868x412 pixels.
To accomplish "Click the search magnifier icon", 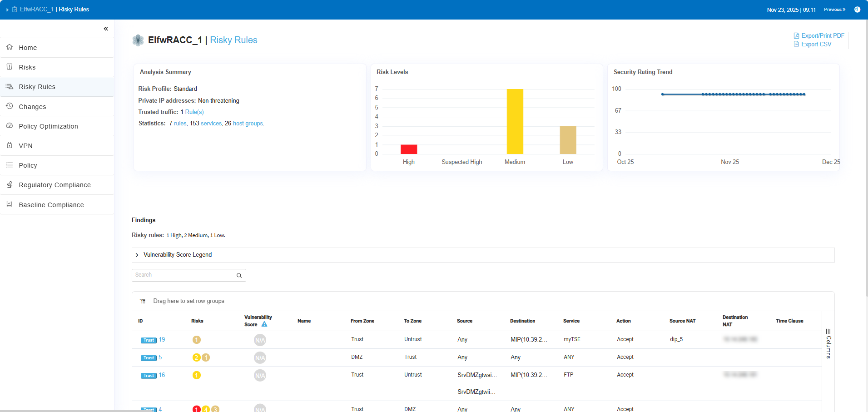I will pyautogui.click(x=239, y=275).
